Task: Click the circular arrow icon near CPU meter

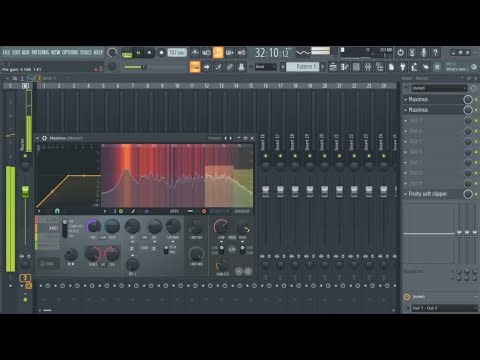Action: point(401,52)
